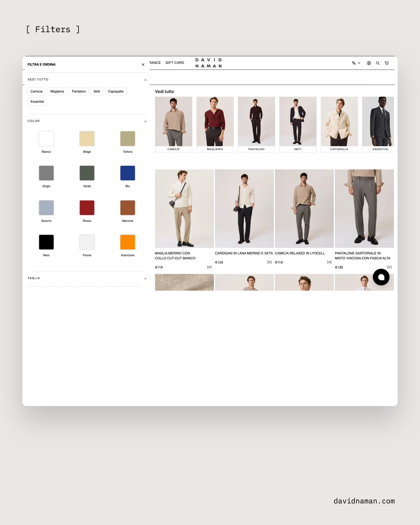This screenshot has width=420, height=525.
Task: Open the Gift Card menu item
Action: [175, 63]
